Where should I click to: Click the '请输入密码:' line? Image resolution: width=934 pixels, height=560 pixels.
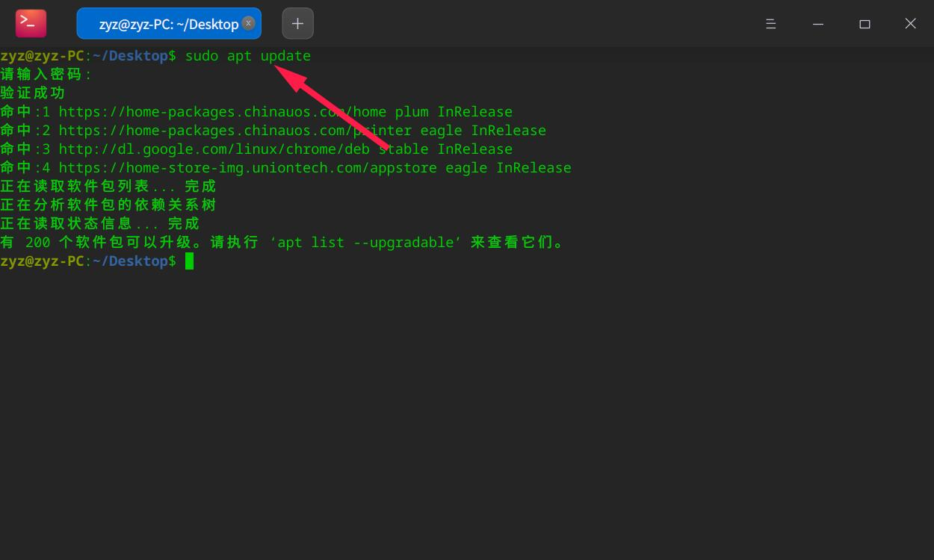click(x=46, y=75)
